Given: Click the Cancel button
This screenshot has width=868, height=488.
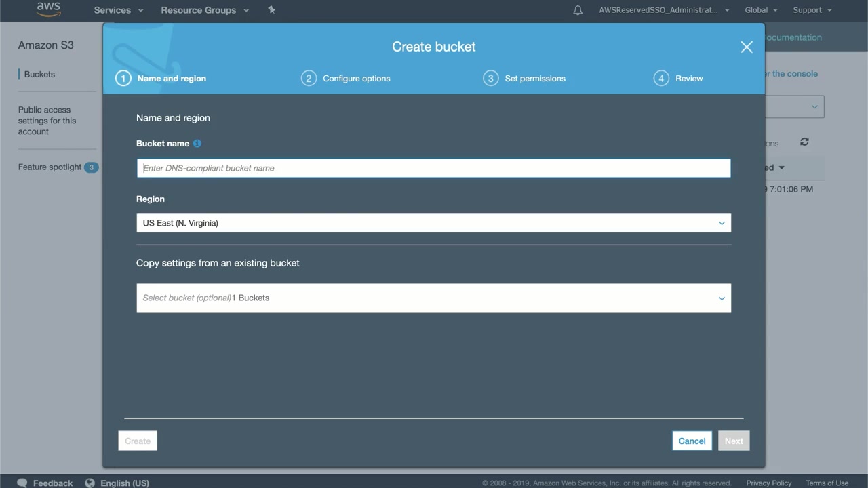Looking at the screenshot, I should (x=692, y=441).
